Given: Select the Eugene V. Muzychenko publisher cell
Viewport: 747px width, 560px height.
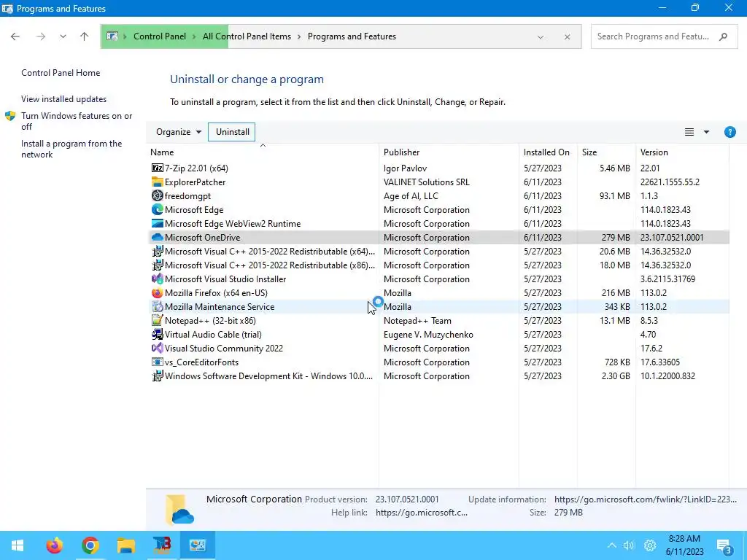Looking at the screenshot, I should click(428, 334).
